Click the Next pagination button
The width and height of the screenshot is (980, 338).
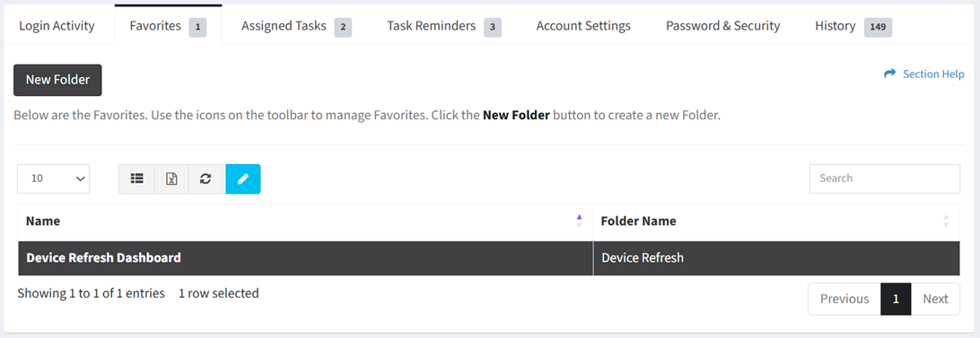936,299
